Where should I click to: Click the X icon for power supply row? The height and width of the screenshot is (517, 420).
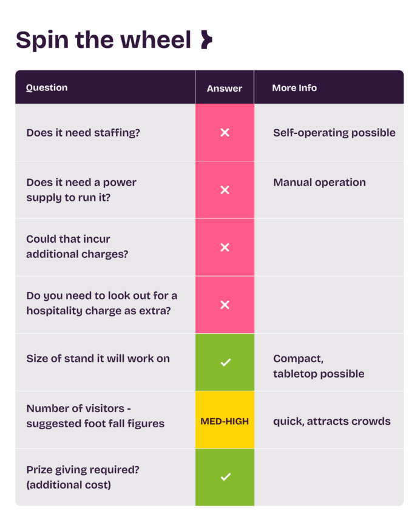pyautogui.click(x=225, y=190)
